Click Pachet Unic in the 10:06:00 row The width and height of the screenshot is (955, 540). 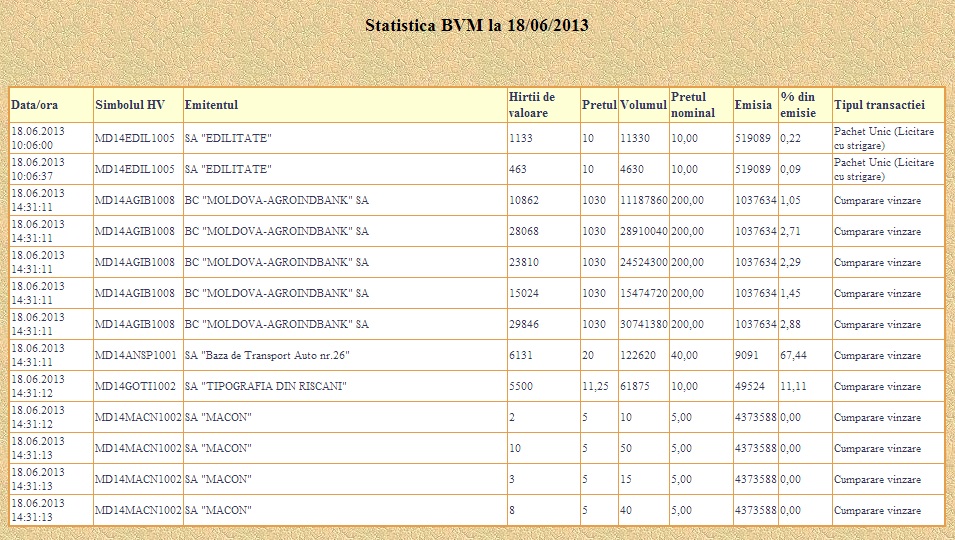[x=884, y=138]
